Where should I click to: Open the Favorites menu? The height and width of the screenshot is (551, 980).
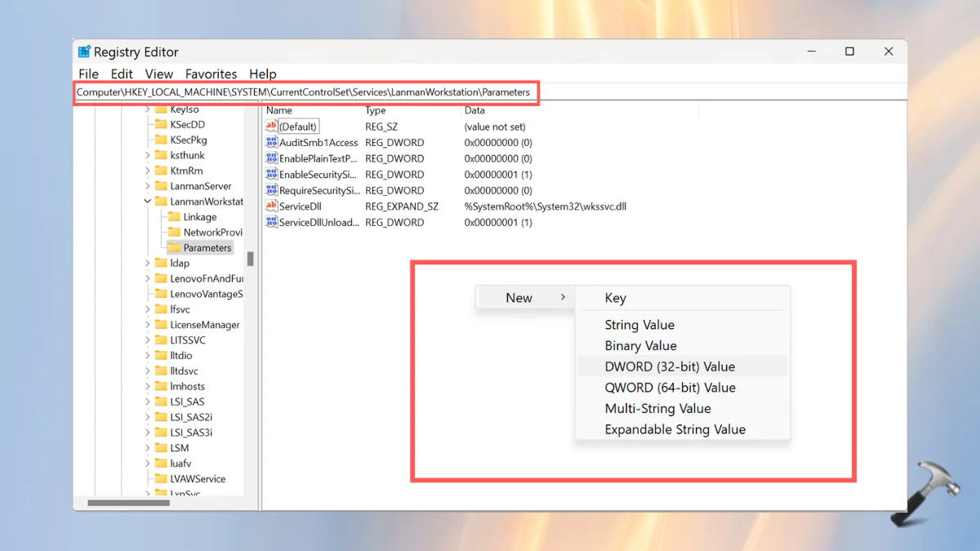[x=211, y=73]
